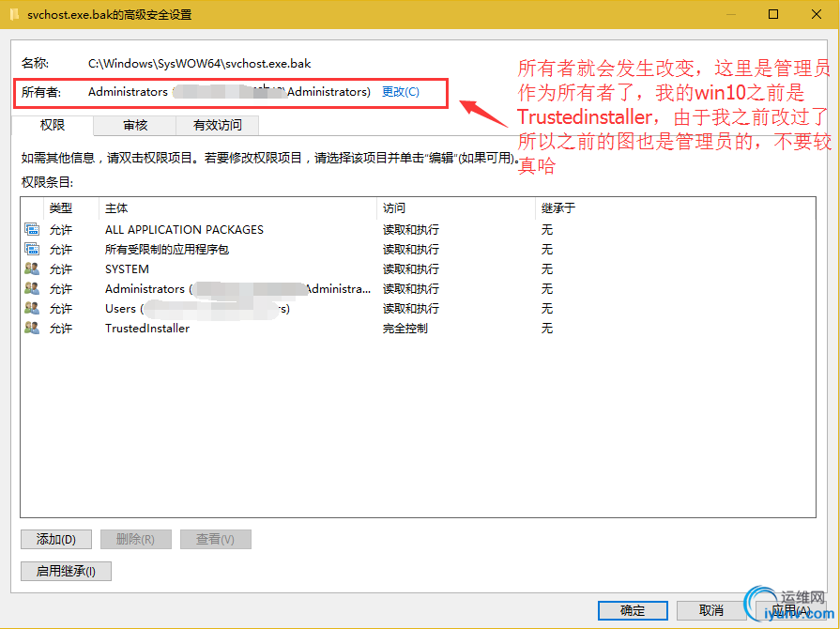
Task: Maximize the advanced security settings window
Action: (x=773, y=14)
